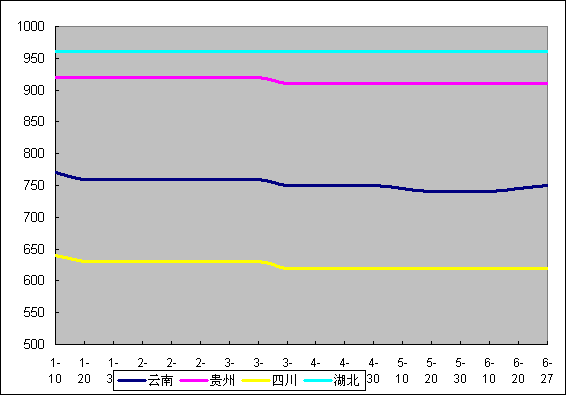
Task: Click the 1000 y-axis label
Action: pyautogui.click(x=31, y=26)
